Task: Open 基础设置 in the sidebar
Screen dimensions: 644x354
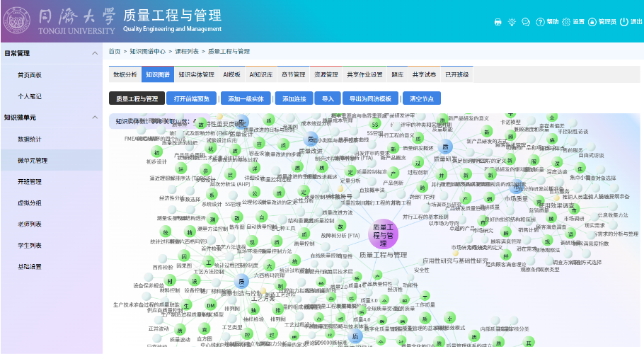Action: [30, 266]
